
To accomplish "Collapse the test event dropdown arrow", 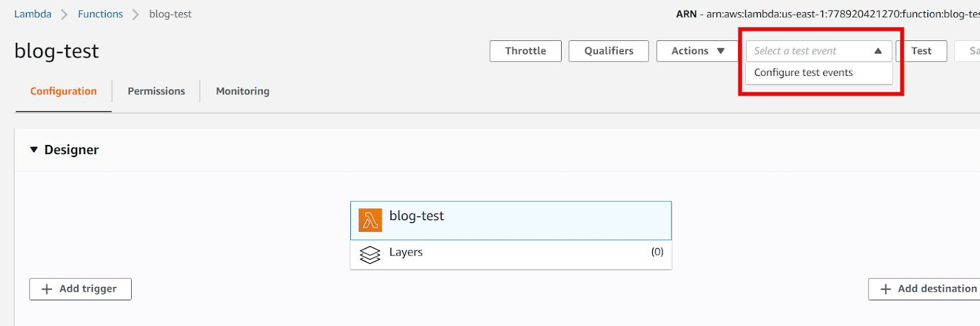I will 878,51.
